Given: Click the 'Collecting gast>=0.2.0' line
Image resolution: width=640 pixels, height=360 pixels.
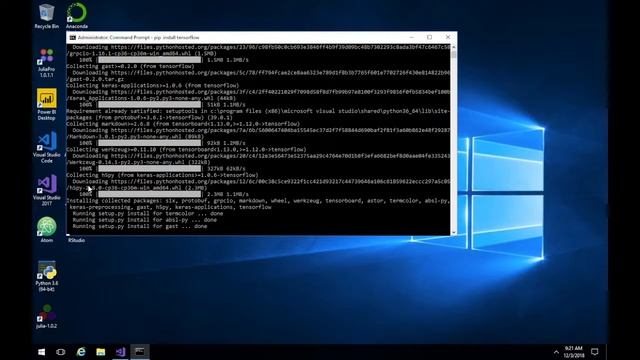Looking at the screenshot, I should click(x=130, y=66).
